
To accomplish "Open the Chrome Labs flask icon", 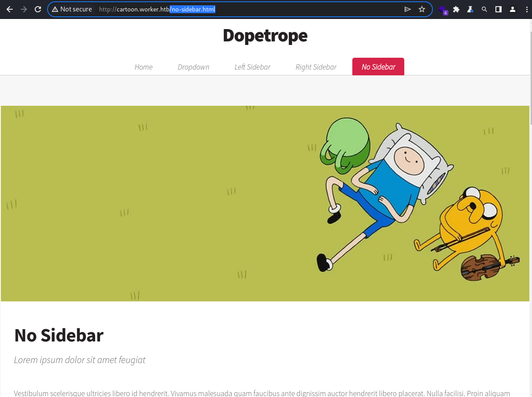I will (470, 9).
